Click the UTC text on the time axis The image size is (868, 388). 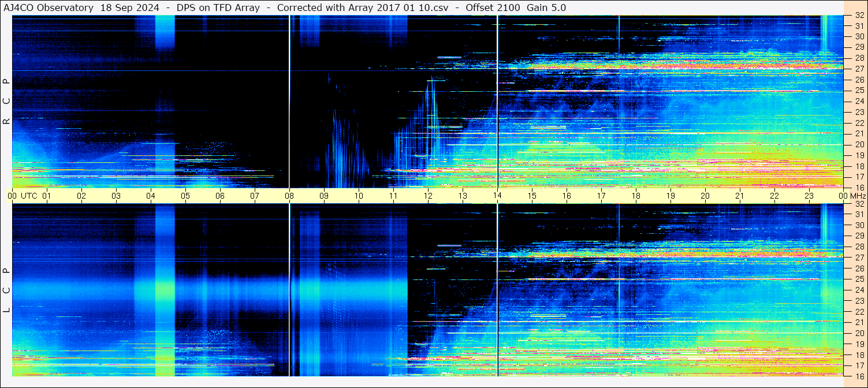(29, 196)
